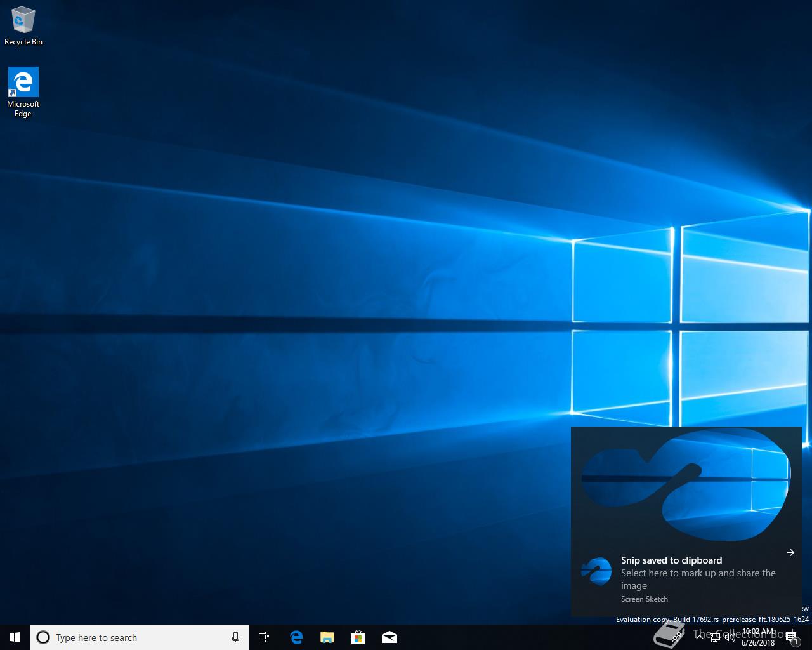Open the Windows Start menu
Viewport: 812px width, 650px height.
click(15, 637)
